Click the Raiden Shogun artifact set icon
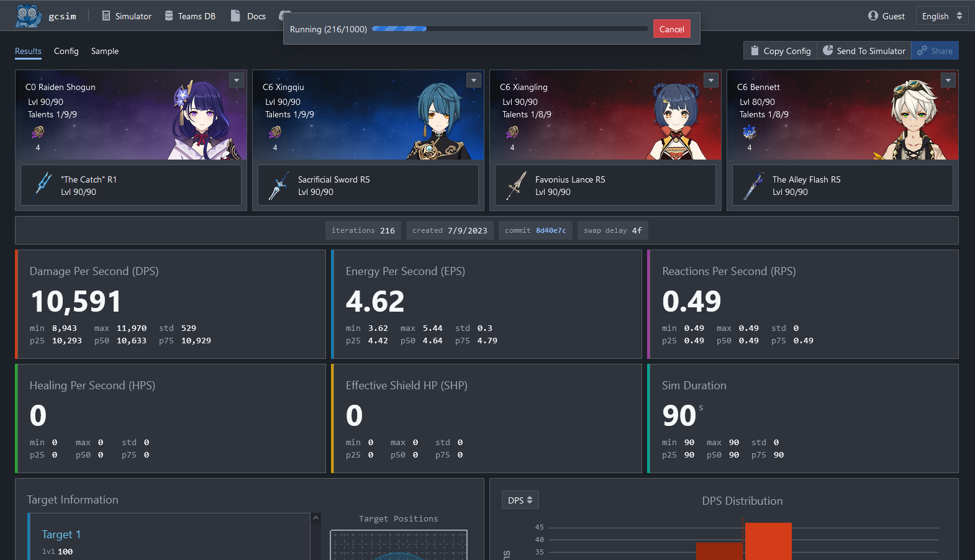The image size is (975, 560). click(x=38, y=132)
